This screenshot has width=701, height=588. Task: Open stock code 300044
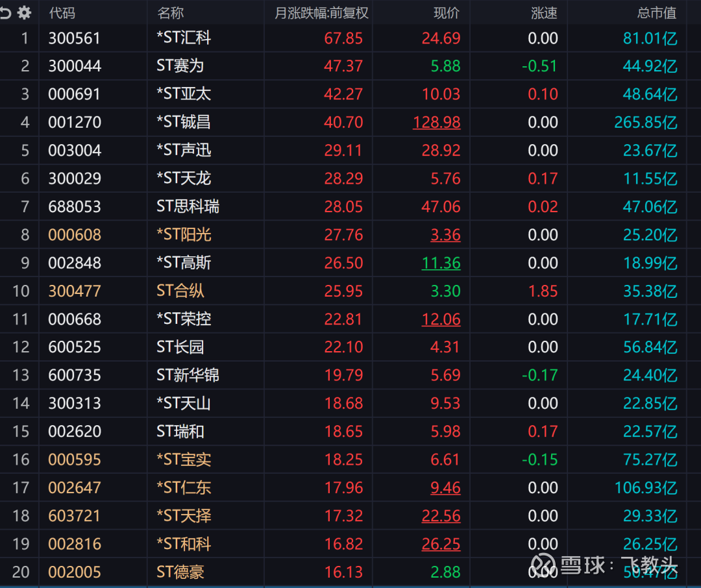point(75,66)
